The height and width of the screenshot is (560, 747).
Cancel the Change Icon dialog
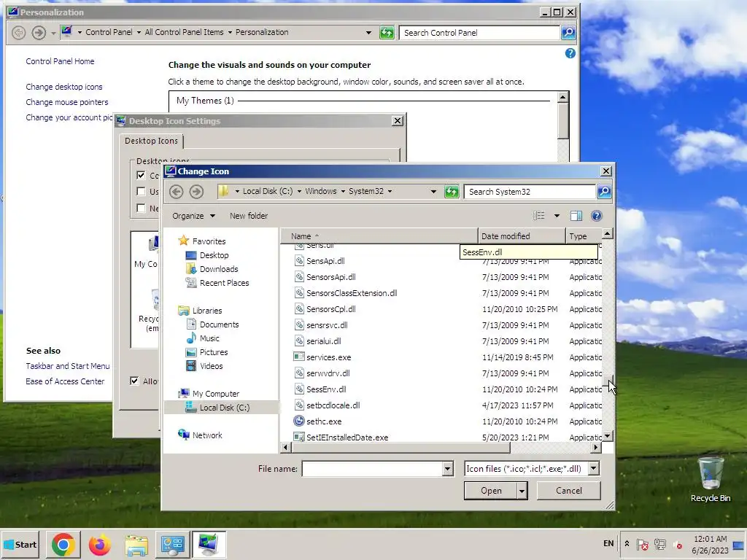tap(569, 491)
